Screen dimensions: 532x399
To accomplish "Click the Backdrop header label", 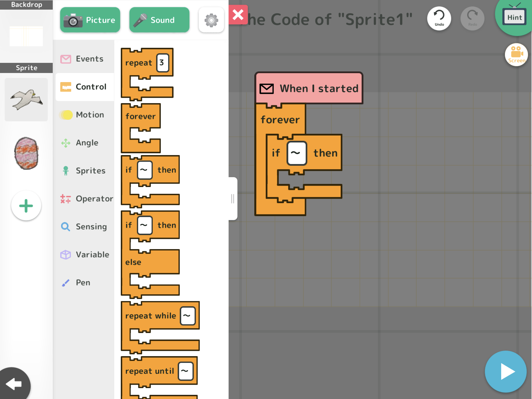I will click(26, 5).
